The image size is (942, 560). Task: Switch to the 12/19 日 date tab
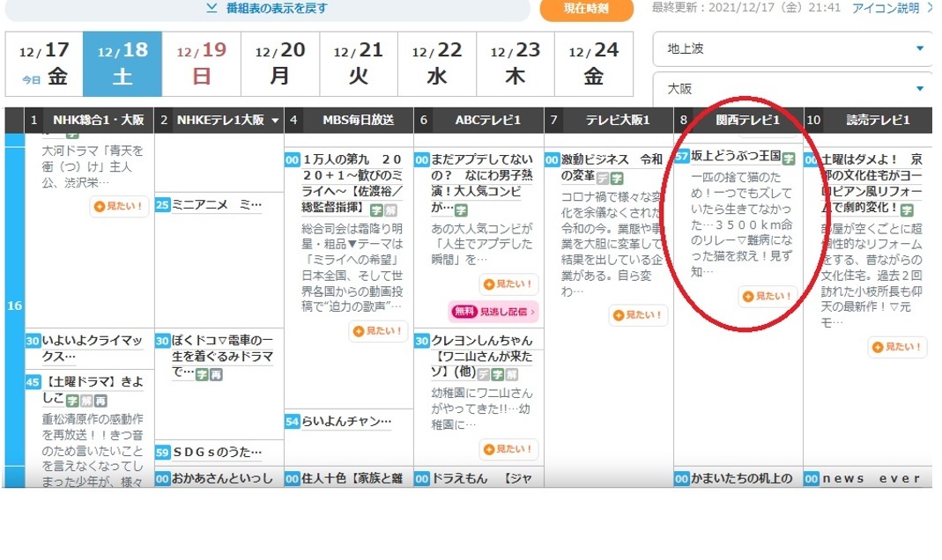click(x=201, y=63)
